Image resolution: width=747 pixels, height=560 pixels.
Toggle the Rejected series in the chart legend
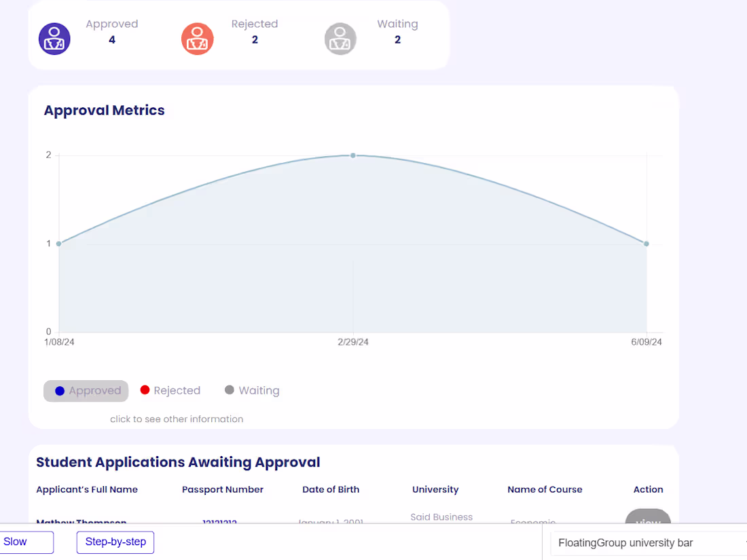click(x=170, y=390)
